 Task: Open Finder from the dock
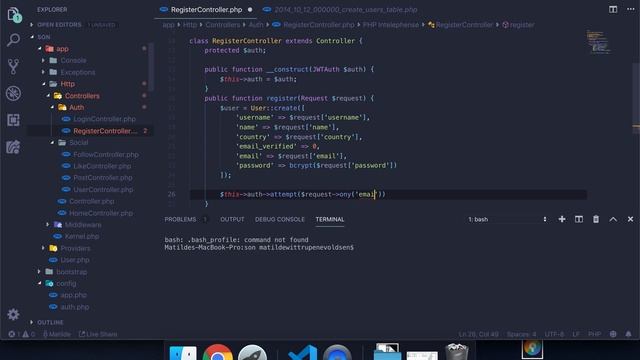tap(183, 353)
